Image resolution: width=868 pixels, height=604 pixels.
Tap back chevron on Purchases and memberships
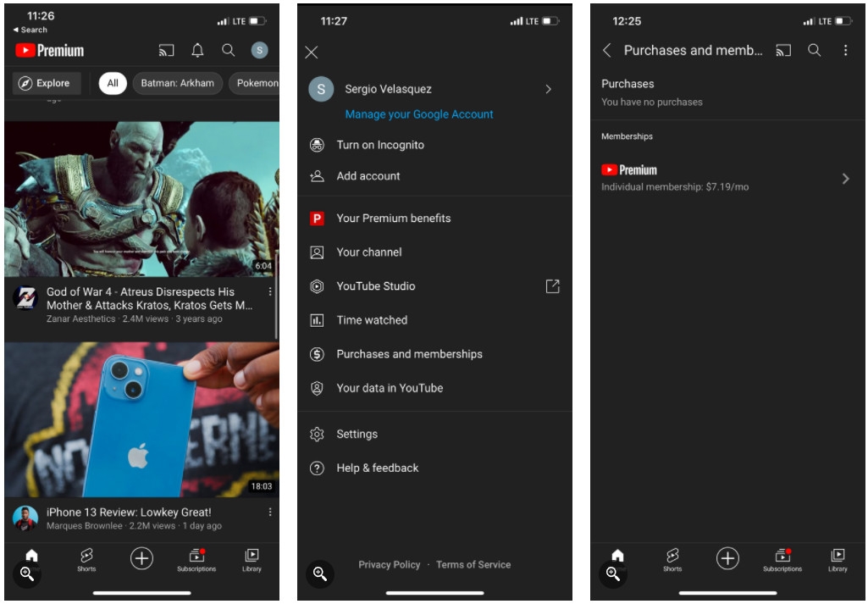607,51
